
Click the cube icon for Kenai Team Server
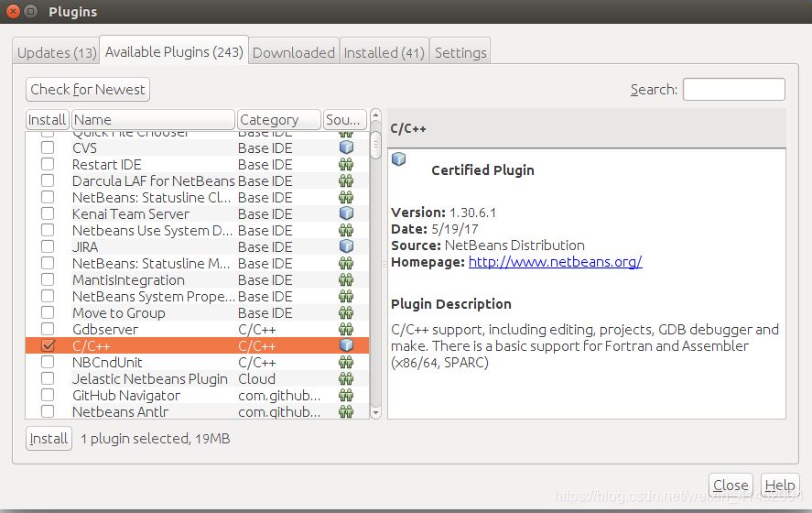click(x=346, y=213)
